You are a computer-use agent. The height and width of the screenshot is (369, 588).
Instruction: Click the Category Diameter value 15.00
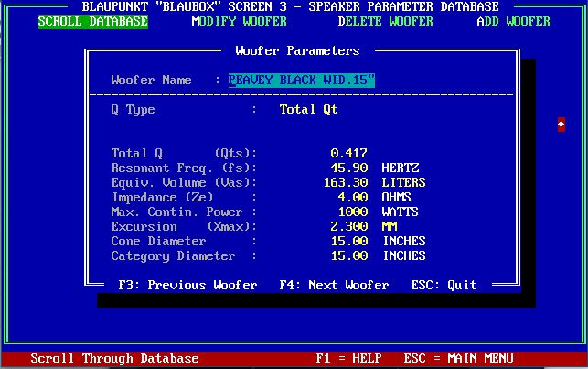tap(349, 255)
